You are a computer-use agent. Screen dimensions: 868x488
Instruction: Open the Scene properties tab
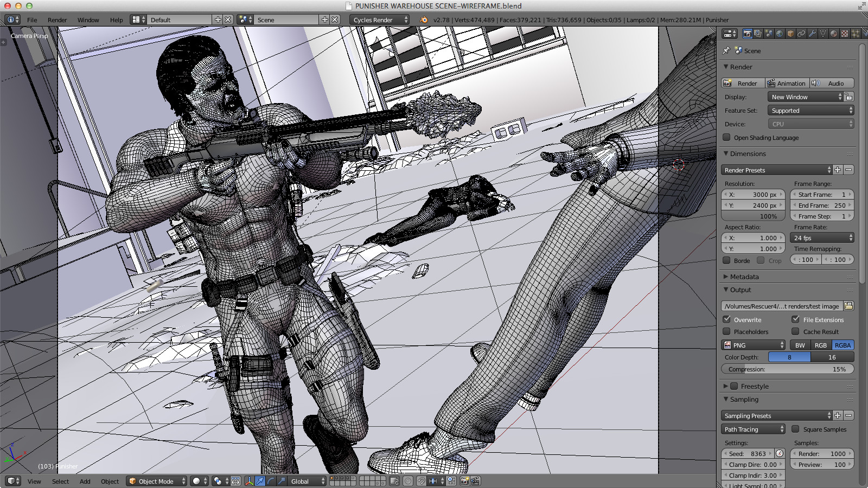pyautogui.click(x=769, y=34)
